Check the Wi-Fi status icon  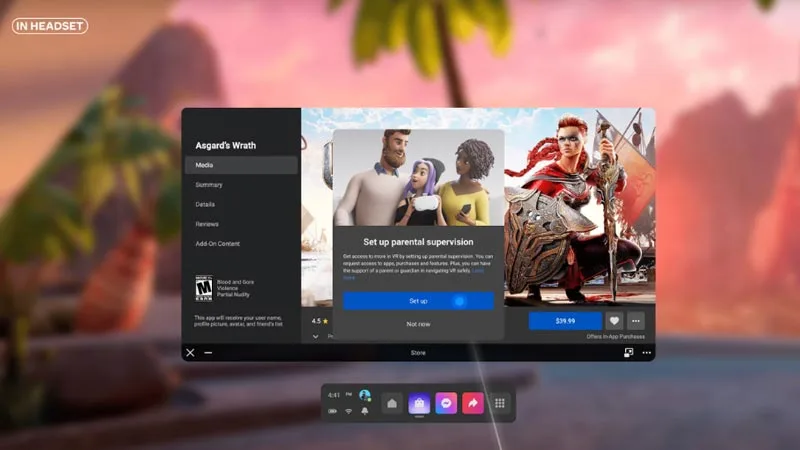click(348, 411)
